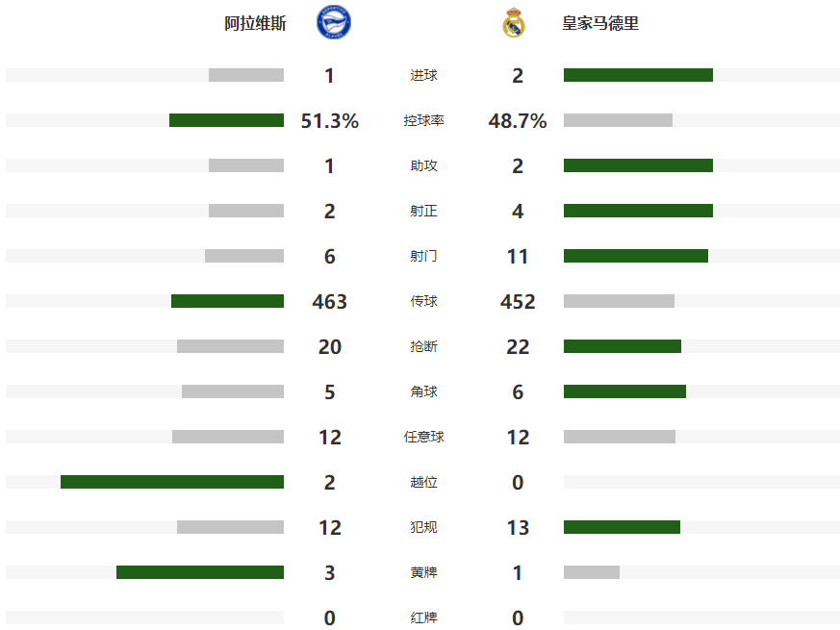Screen dimensions: 840x630
Task: Select the 角球 corner stat label
Action: point(423,391)
